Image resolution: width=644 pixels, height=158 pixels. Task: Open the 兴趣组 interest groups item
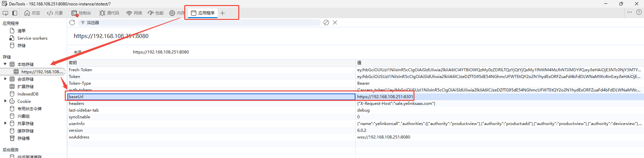click(23, 116)
